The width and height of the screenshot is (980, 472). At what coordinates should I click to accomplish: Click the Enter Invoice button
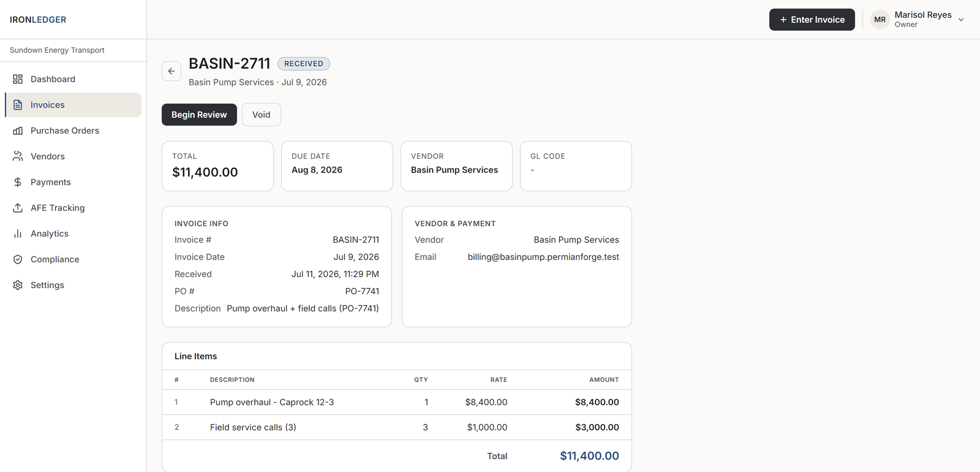[x=812, y=20]
